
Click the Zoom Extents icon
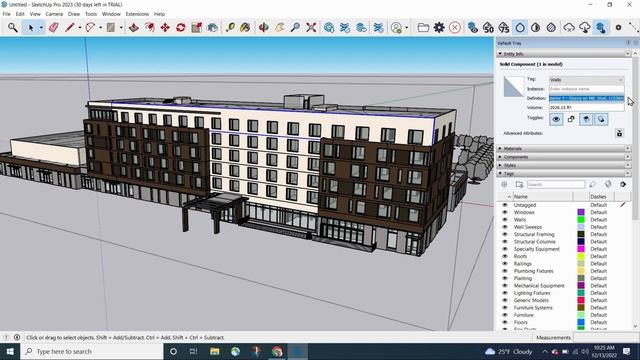point(311,27)
